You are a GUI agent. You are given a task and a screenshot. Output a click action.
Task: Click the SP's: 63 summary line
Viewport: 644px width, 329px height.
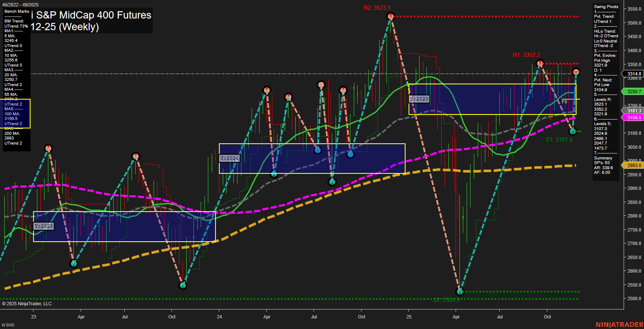point(602,162)
